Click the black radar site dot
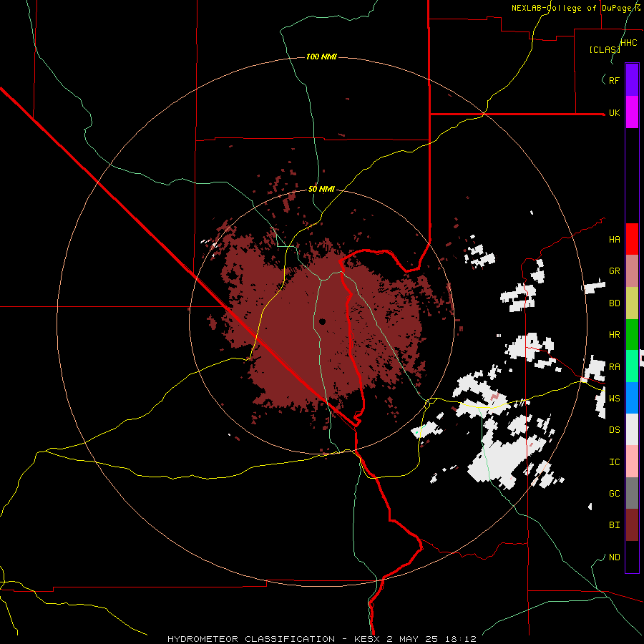 [323, 321]
